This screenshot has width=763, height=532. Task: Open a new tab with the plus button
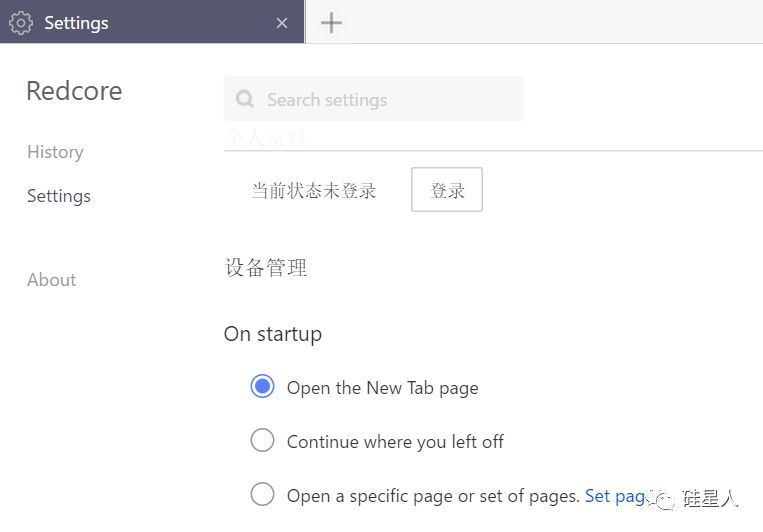(x=331, y=23)
